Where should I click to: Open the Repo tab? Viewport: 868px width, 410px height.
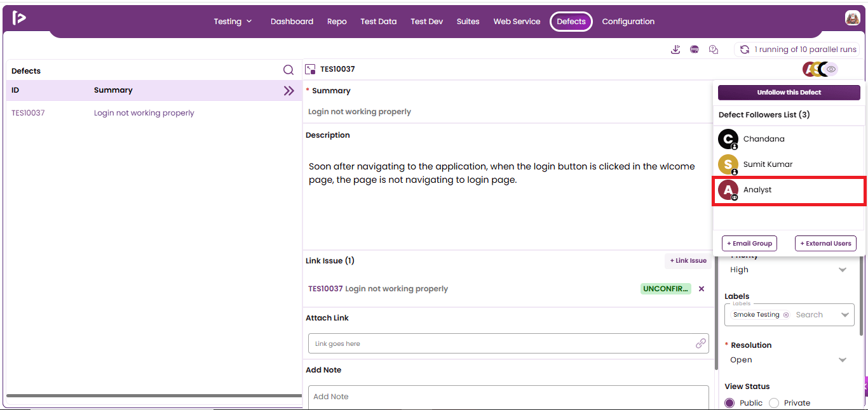[x=337, y=22]
